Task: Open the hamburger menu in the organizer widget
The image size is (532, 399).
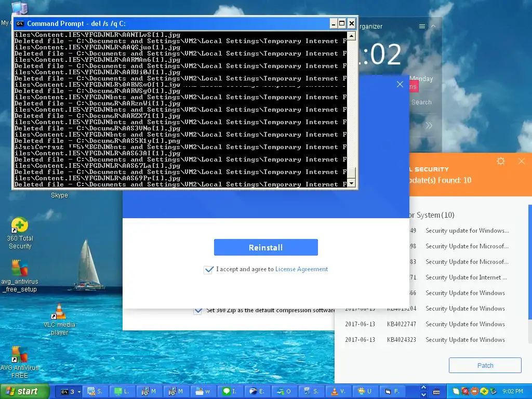Action: pos(422,26)
